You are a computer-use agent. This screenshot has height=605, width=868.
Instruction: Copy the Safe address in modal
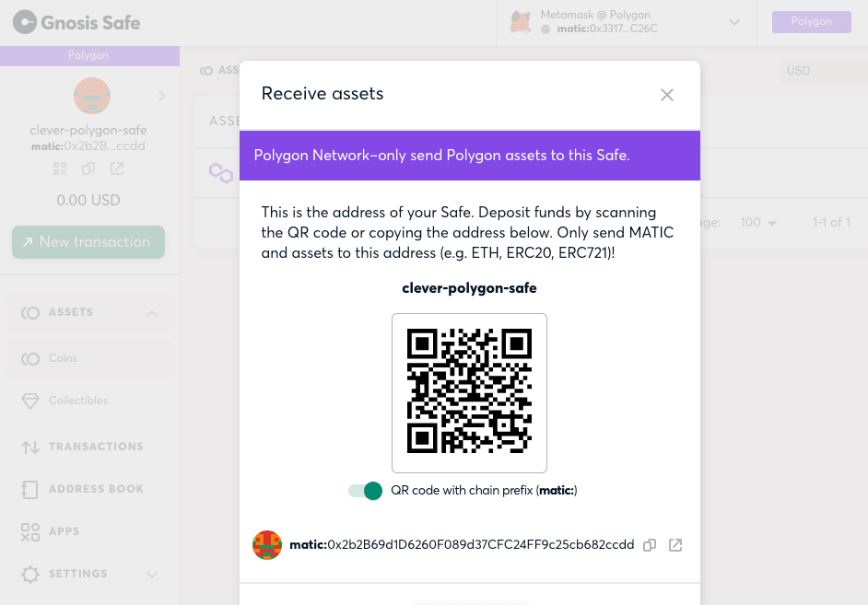click(650, 545)
